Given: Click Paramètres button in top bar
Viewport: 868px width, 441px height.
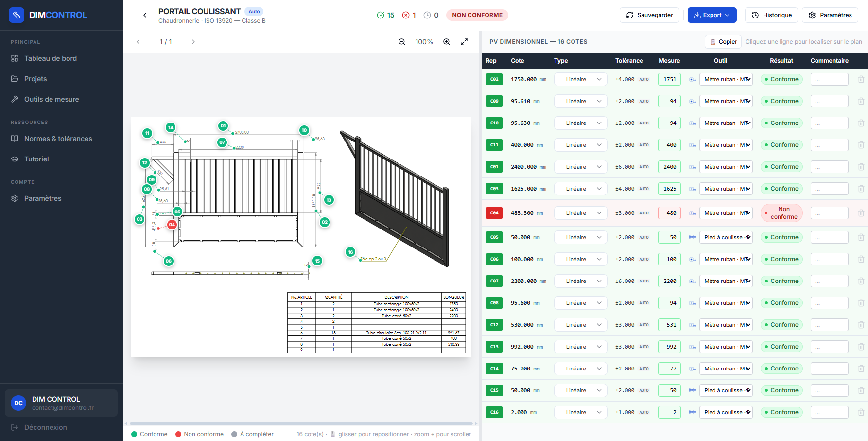Looking at the screenshot, I should point(830,15).
